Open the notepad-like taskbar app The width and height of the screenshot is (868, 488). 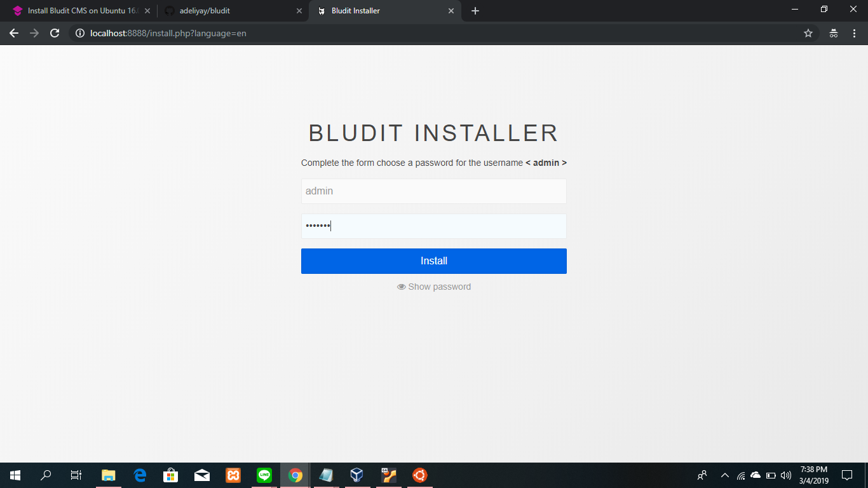pyautogui.click(x=326, y=475)
